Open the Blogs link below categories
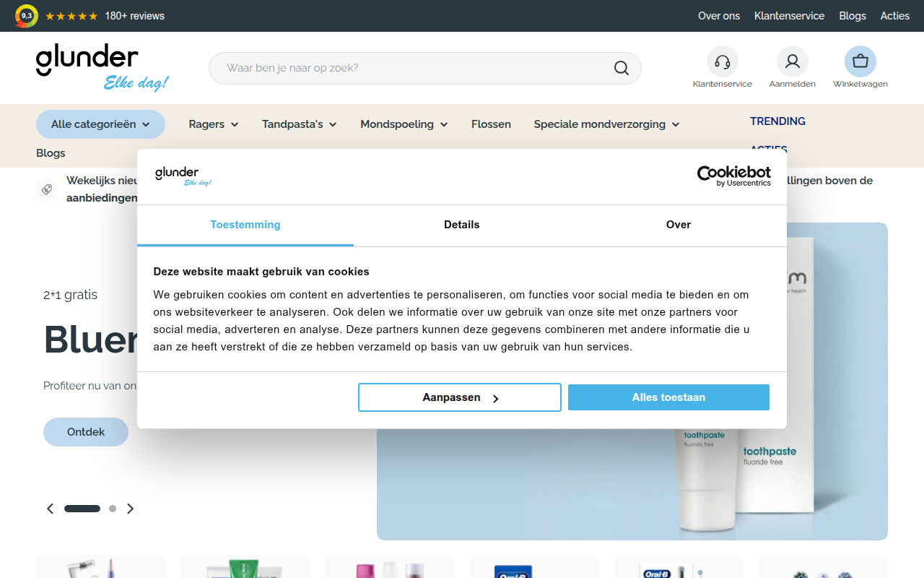The width and height of the screenshot is (924, 578). click(x=51, y=153)
